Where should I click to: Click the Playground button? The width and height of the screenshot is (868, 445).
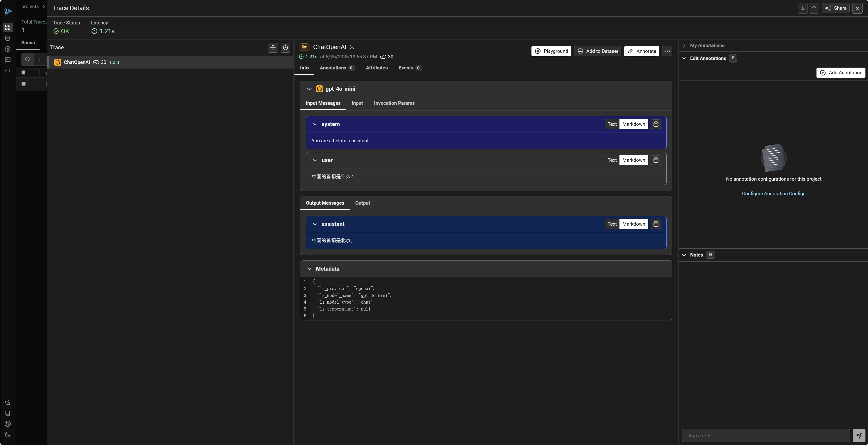pyautogui.click(x=551, y=51)
